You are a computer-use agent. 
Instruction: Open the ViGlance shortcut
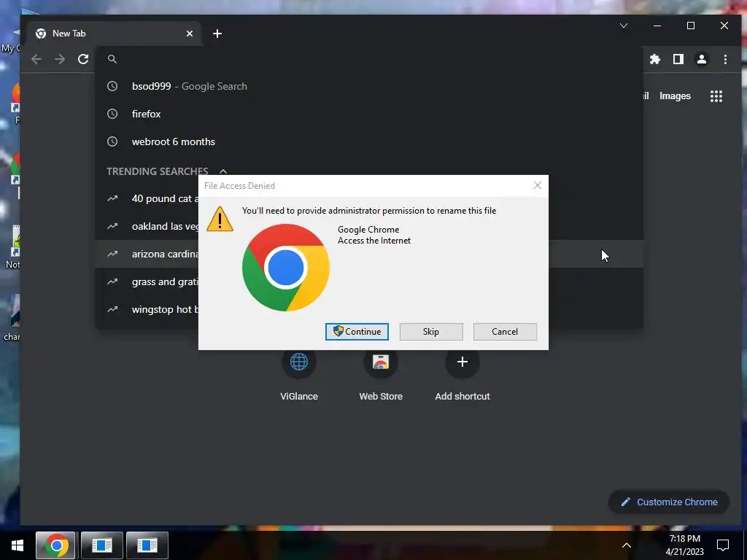[x=299, y=376]
